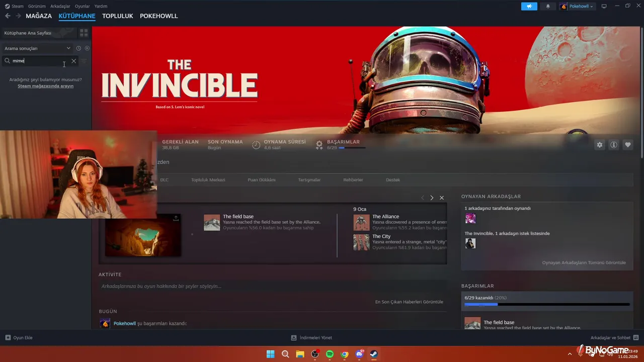The image size is (644, 362).
Task: Go back with the left arrow
Action: point(8,16)
